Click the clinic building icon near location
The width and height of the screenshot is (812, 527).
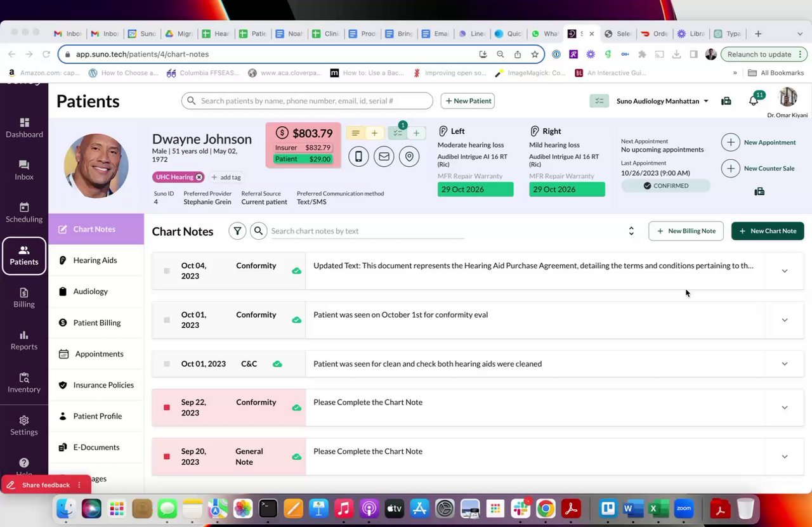click(x=726, y=101)
